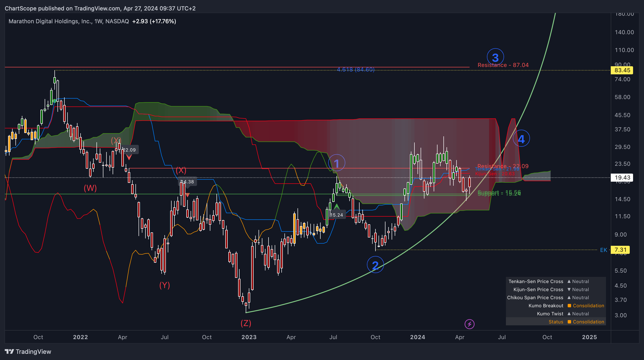Click the purple lightning bolt event icon
Image resolution: width=644 pixels, height=360 pixels.
click(469, 324)
